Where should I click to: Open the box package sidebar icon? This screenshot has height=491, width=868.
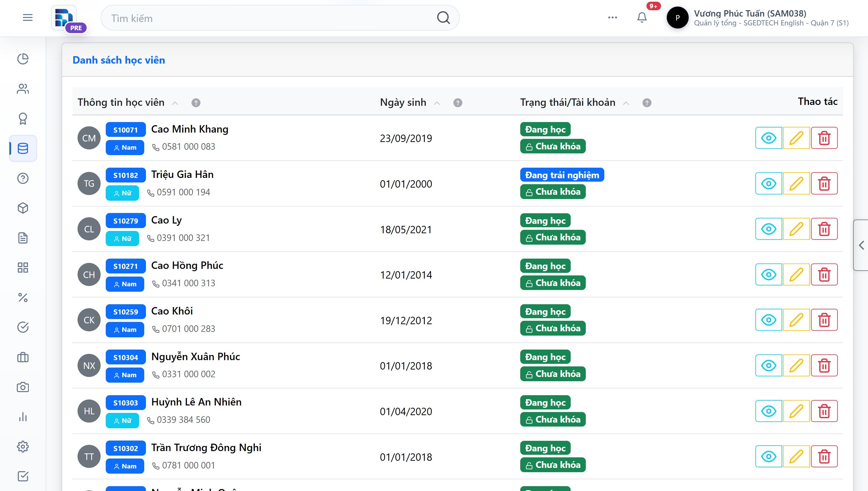coord(23,208)
